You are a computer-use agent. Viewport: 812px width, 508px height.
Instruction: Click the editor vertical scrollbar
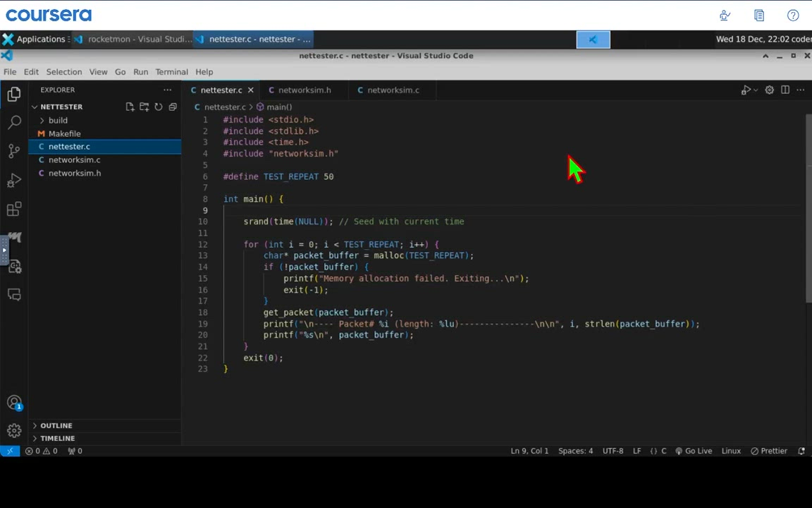tap(808, 207)
